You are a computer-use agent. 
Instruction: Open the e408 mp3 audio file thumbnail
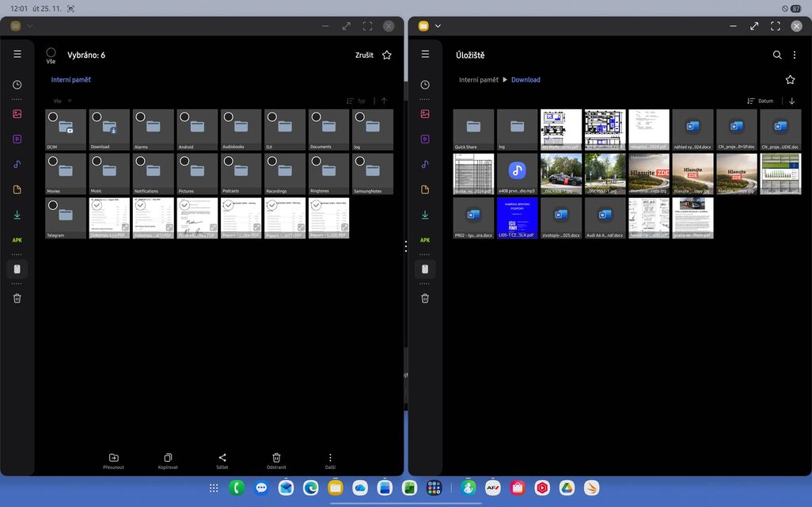click(x=517, y=171)
